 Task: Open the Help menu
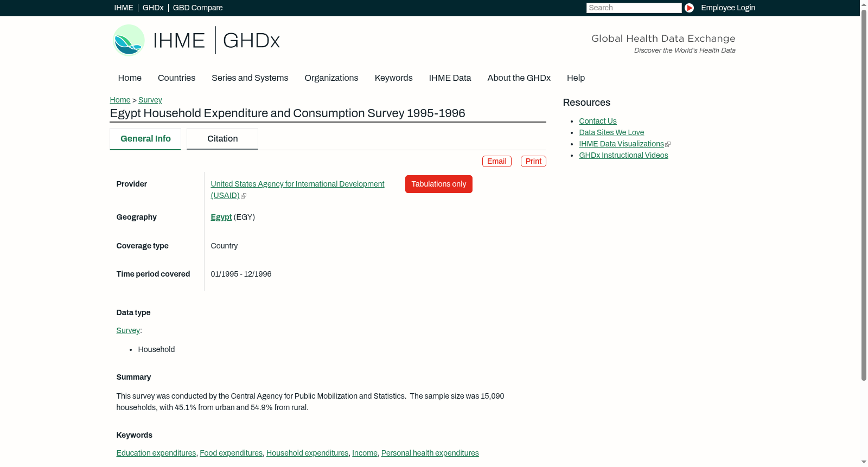point(576,78)
